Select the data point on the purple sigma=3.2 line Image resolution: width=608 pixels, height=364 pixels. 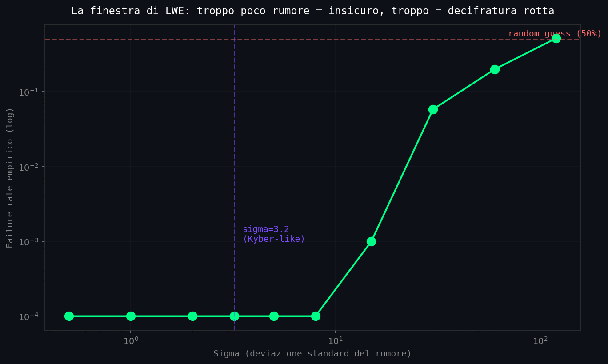(234, 316)
